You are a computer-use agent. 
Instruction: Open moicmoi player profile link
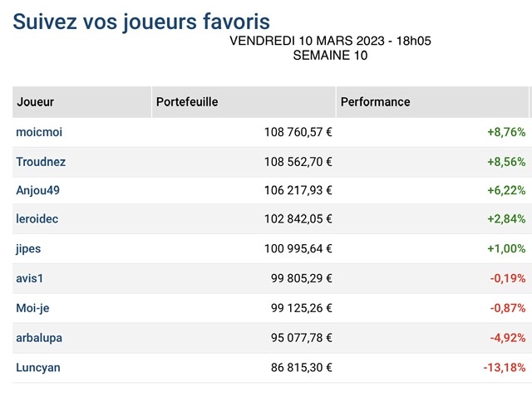tap(39, 132)
